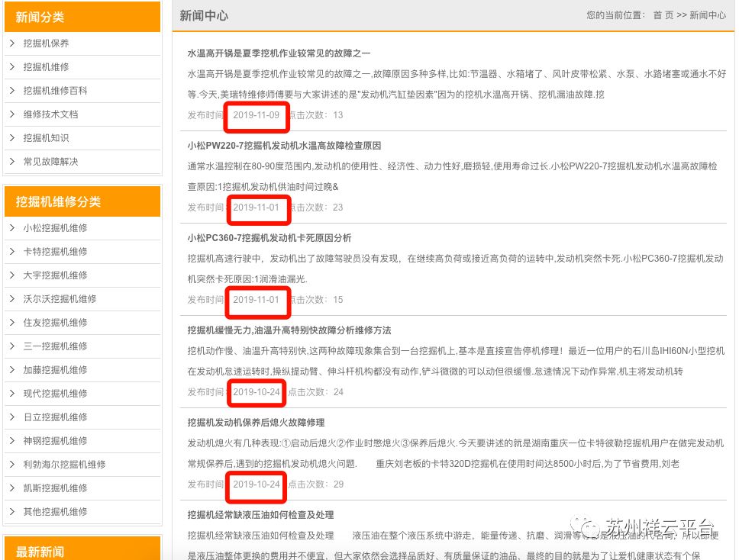Click chevron arrow beside 挖掘机保养

[x=12, y=43]
